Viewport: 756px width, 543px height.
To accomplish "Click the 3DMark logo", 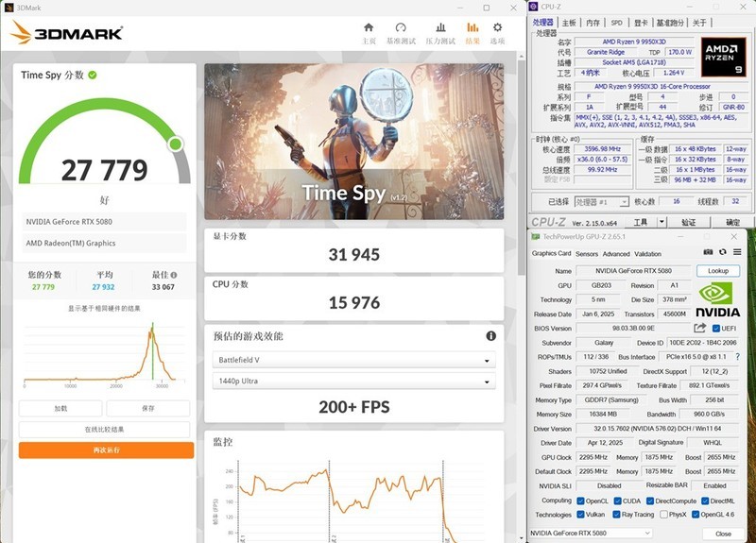I will point(66,33).
